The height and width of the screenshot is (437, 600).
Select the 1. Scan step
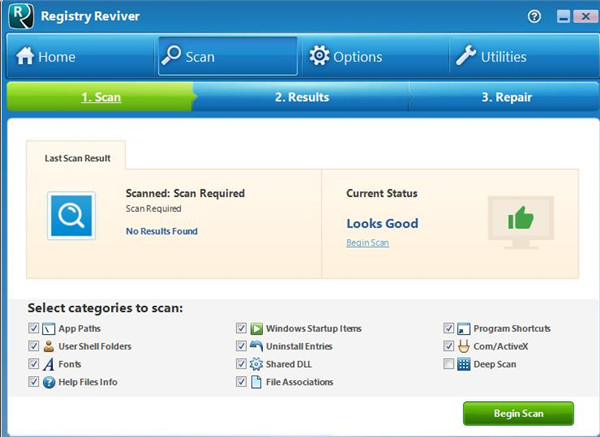101,97
